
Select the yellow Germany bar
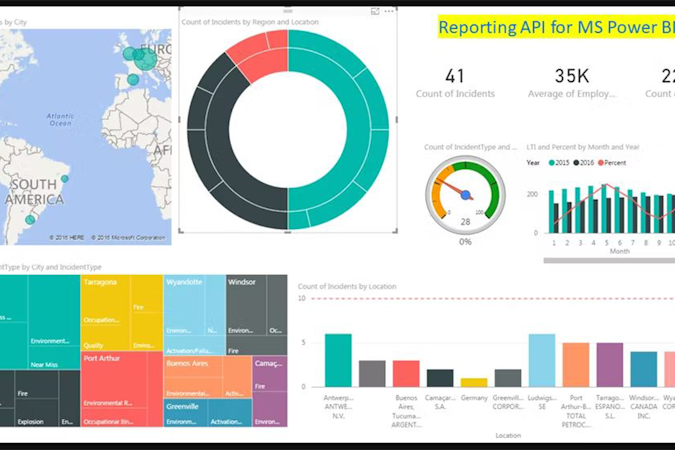pos(474,382)
